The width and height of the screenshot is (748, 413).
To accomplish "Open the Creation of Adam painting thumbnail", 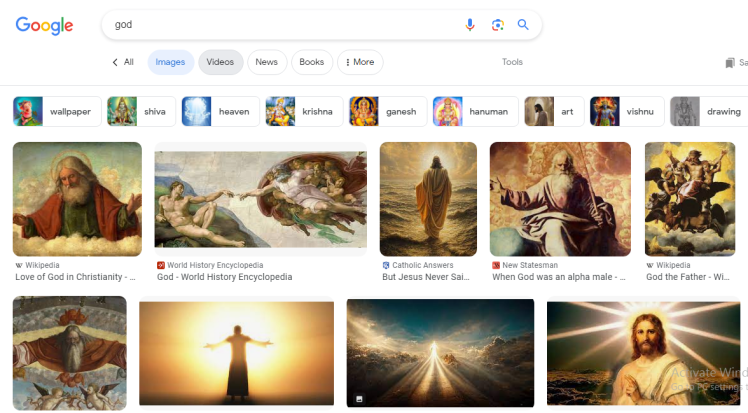I will [260, 199].
